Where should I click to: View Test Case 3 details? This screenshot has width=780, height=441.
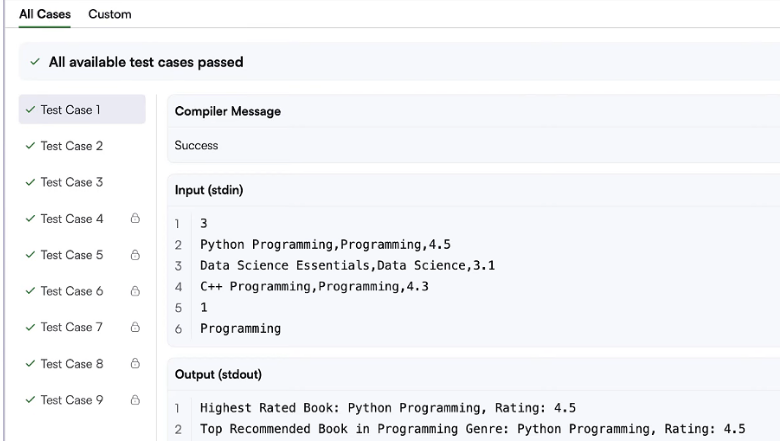coord(71,182)
